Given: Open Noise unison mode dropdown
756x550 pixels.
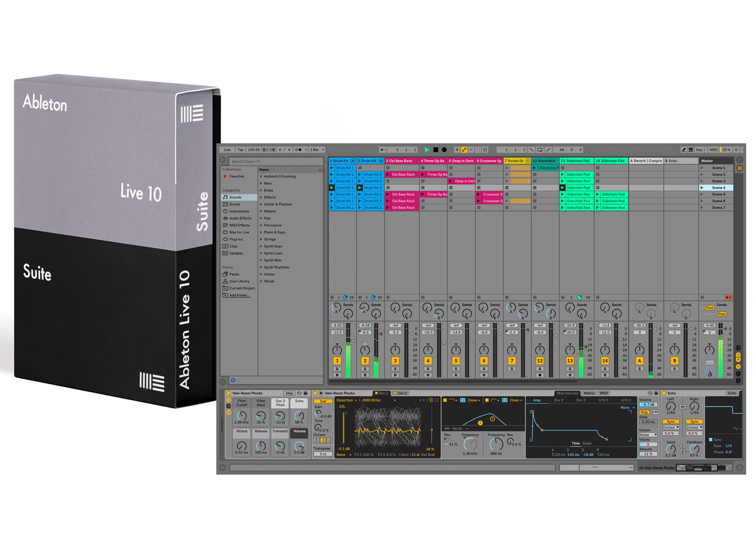Looking at the screenshot, I should [648, 435].
